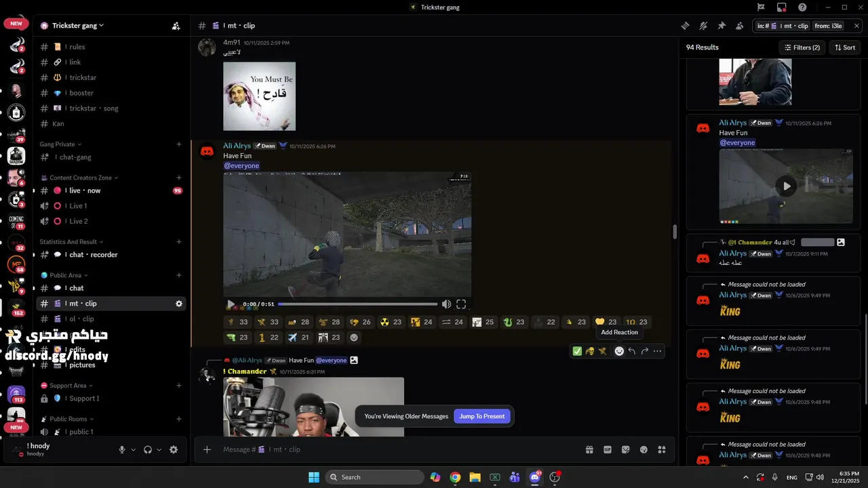Open the Filters (2) button
Image resolution: width=868 pixels, height=488 pixels.
pos(802,47)
